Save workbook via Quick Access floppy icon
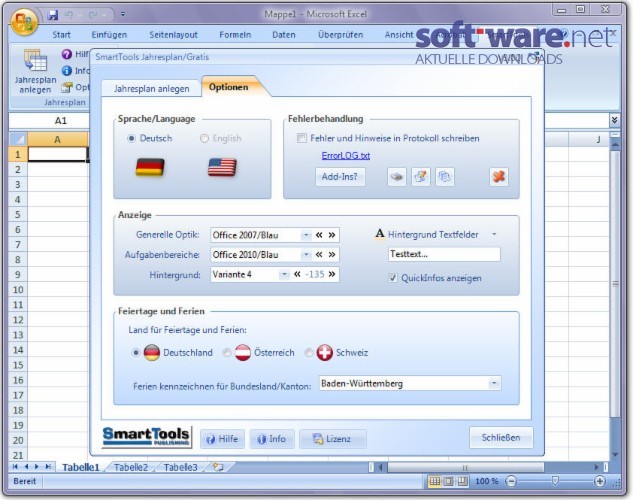 (x=52, y=15)
